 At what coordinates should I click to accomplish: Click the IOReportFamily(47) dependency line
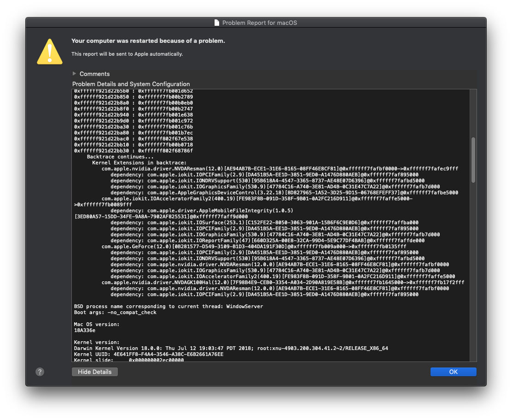tap(268, 240)
